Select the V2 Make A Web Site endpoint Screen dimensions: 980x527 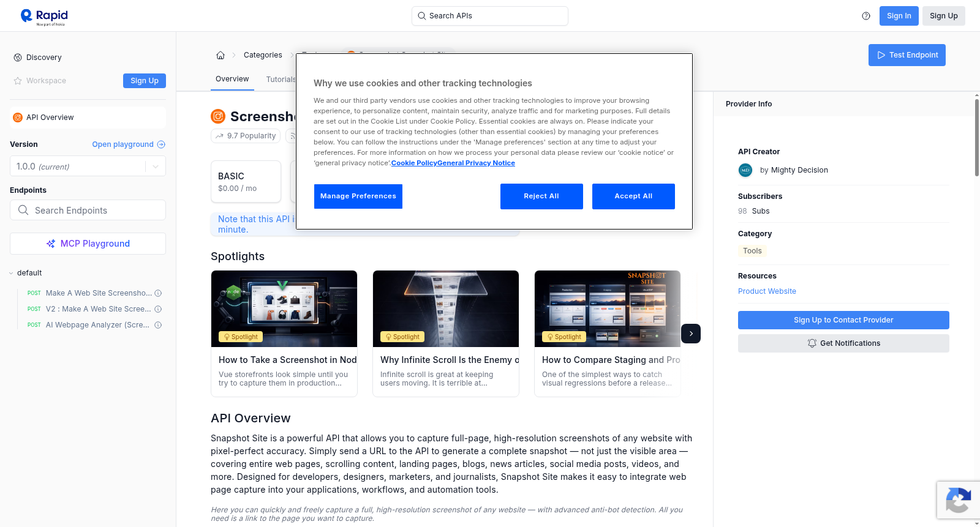(x=99, y=309)
